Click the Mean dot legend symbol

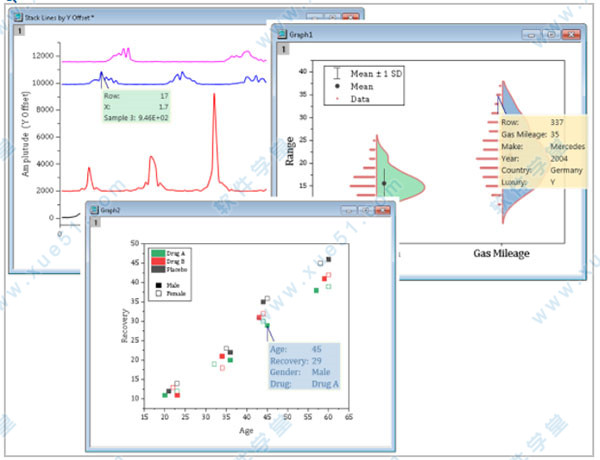(337, 86)
